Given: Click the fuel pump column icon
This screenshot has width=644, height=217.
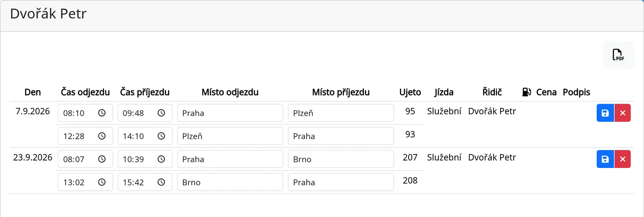Looking at the screenshot, I should pos(526,92).
